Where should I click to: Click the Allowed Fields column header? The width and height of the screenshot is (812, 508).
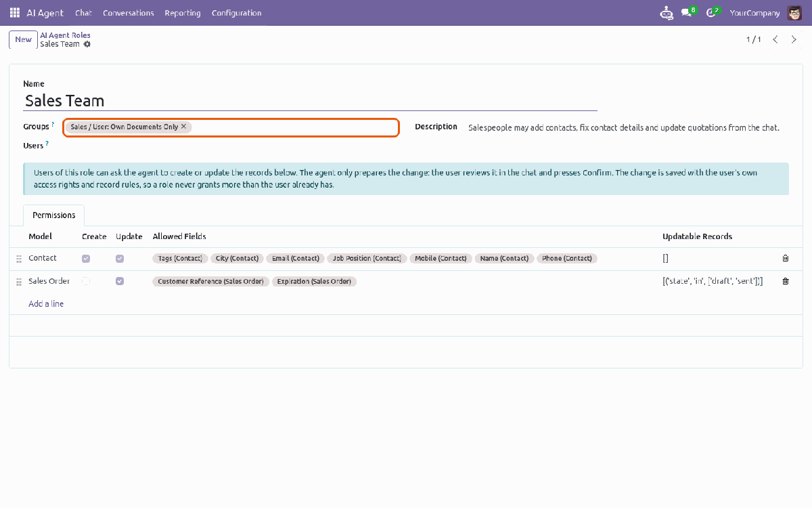179,236
